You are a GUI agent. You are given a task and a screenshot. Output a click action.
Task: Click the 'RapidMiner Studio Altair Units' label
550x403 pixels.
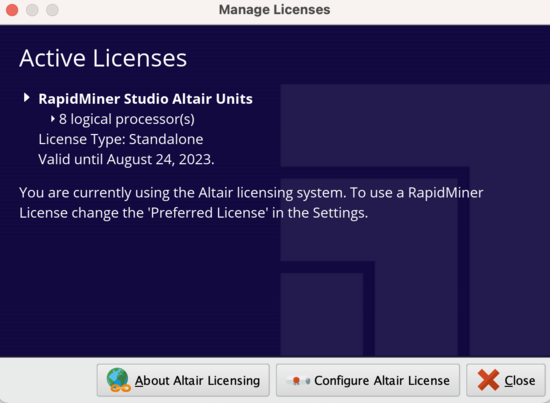pyautogui.click(x=146, y=99)
